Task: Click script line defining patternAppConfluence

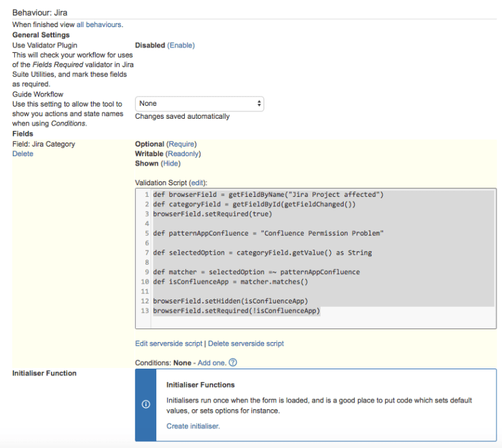Action: (x=268, y=234)
